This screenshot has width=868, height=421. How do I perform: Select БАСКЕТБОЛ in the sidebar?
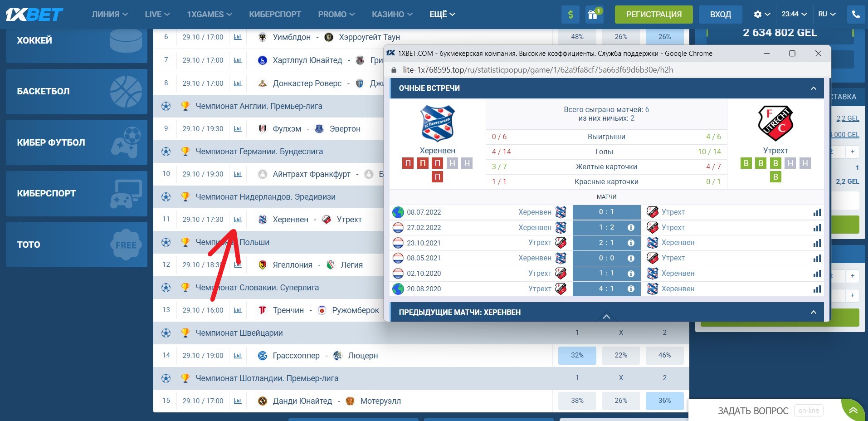tap(77, 92)
